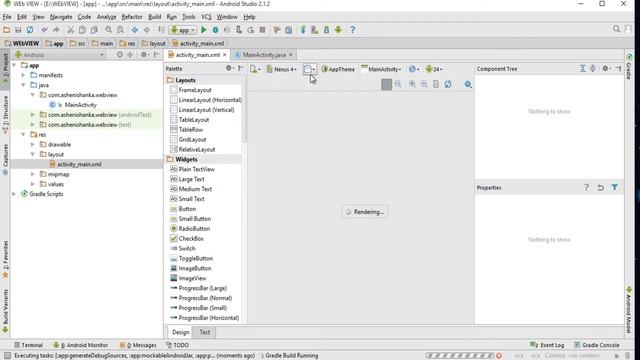Screen dimensions: 640x360
Task: Stop the Gradle build in status bar
Action: [499, 356]
